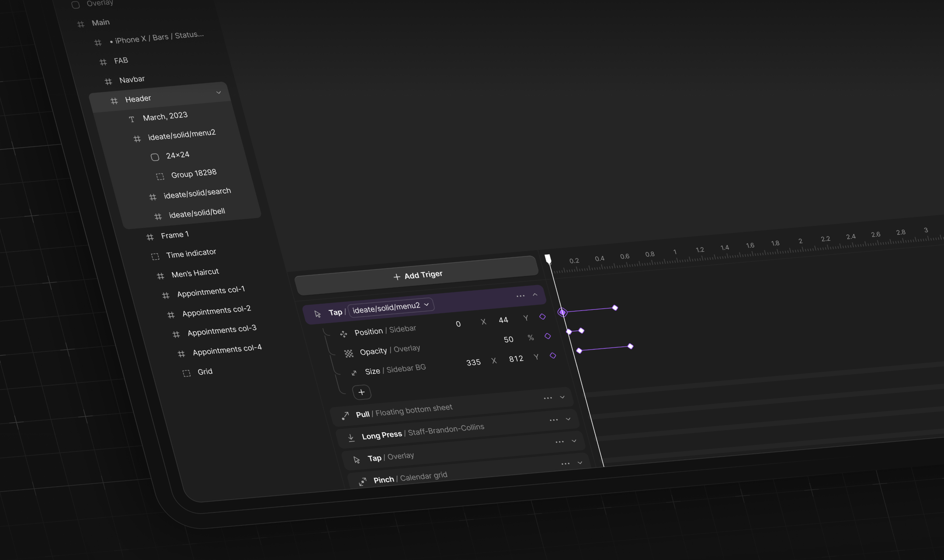The height and width of the screenshot is (560, 944).
Task: Toggle the keyframe diamond for Opacity Overlay
Action: [548, 336]
